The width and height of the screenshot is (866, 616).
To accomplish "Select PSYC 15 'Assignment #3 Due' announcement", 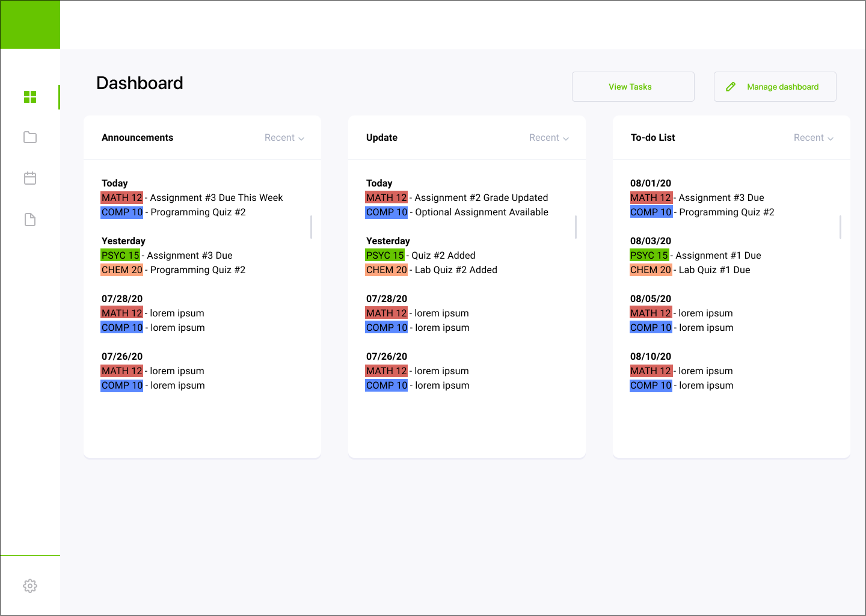I will (x=167, y=256).
